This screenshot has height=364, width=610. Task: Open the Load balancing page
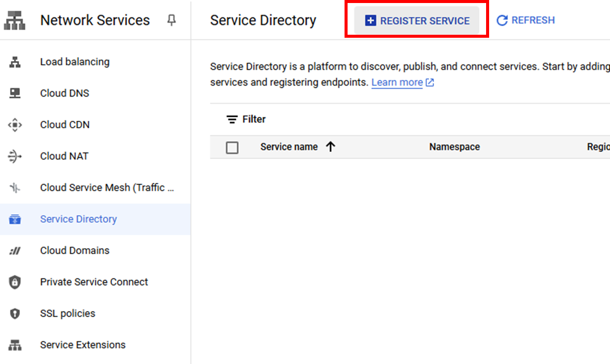click(75, 62)
